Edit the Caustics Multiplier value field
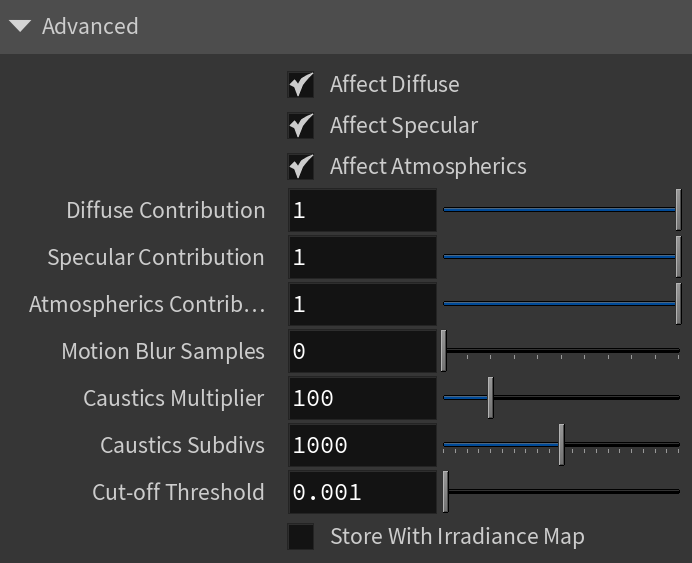Image resolution: width=692 pixels, height=563 pixels. (362, 398)
